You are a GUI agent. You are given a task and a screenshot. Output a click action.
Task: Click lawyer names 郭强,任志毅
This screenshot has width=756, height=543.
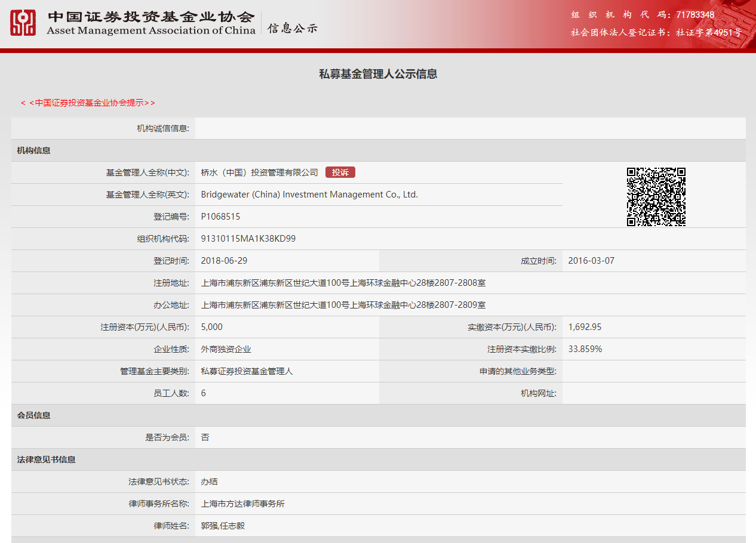(x=222, y=526)
